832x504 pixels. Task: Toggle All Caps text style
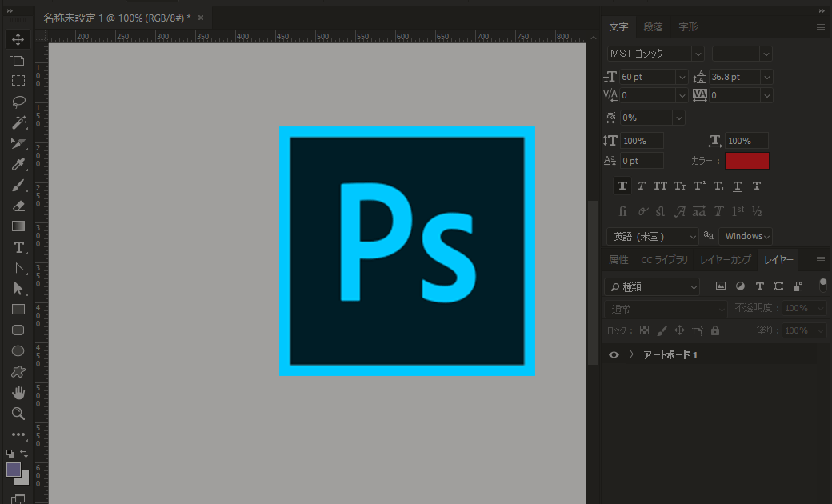point(660,186)
